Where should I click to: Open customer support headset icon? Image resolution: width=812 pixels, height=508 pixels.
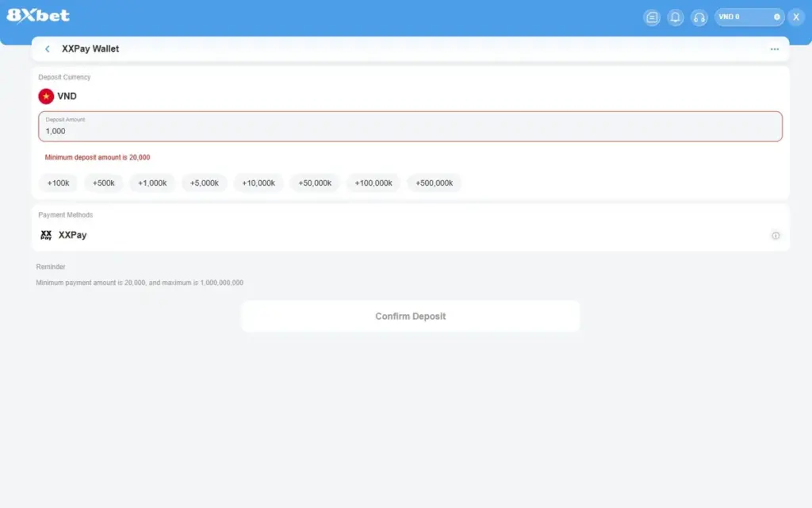pos(699,17)
